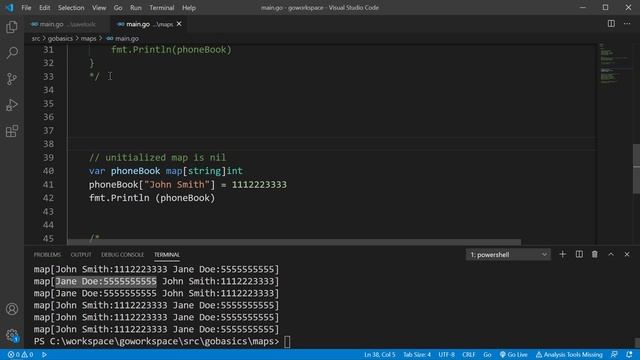This screenshot has height=360, width=640.
Task: Open the feedback icon in status bar
Action: tap(614, 355)
